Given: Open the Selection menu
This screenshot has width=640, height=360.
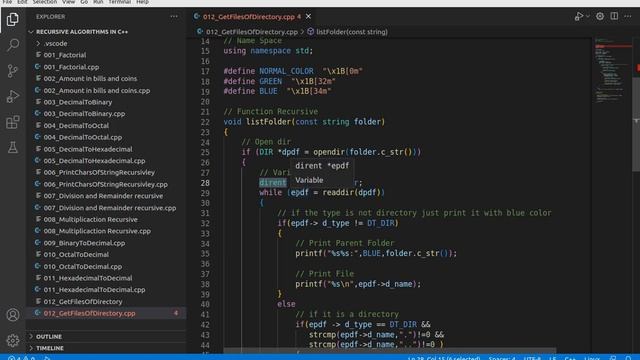Looking at the screenshot, I should coord(44,2).
